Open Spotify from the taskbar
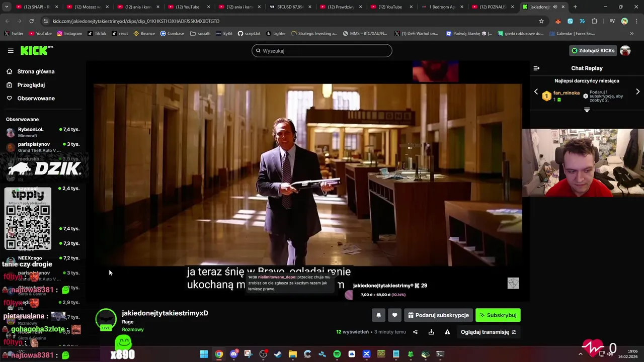 tap(337, 354)
